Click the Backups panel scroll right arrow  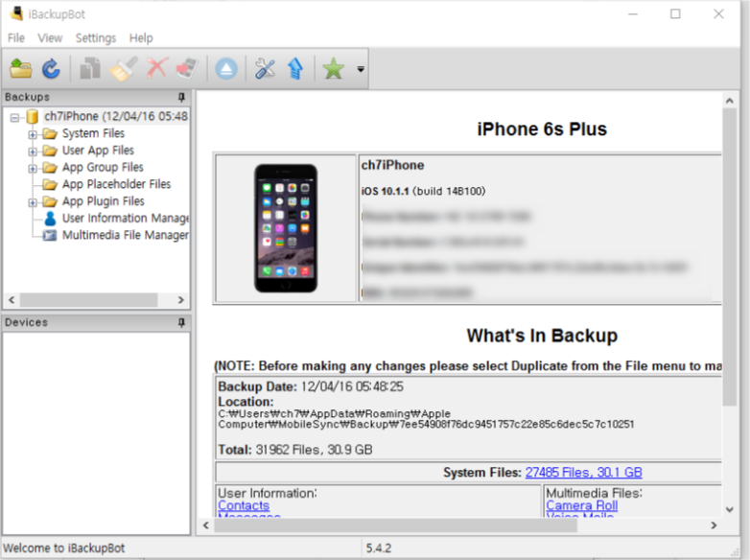pyautogui.click(x=181, y=300)
